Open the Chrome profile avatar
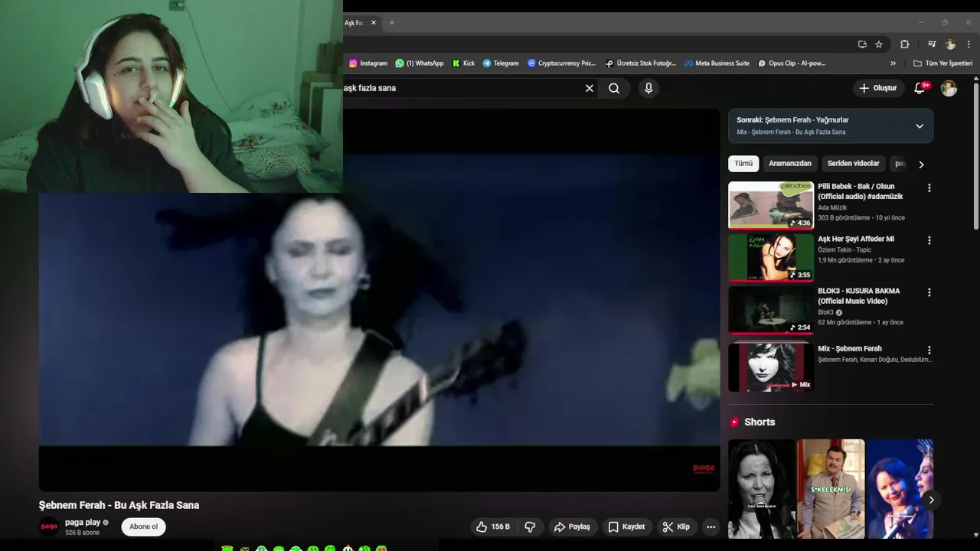The image size is (980, 551). pyautogui.click(x=950, y=44)
